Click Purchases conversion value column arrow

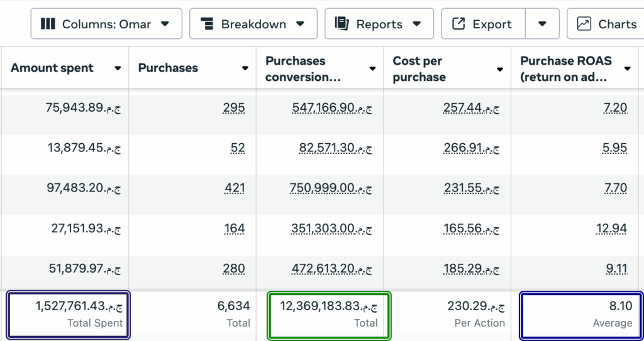(x=372, y=68)
